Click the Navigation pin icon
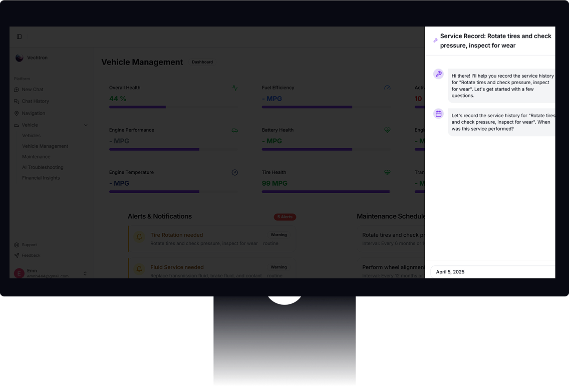The image size is (569, 392). pos(17,113)
